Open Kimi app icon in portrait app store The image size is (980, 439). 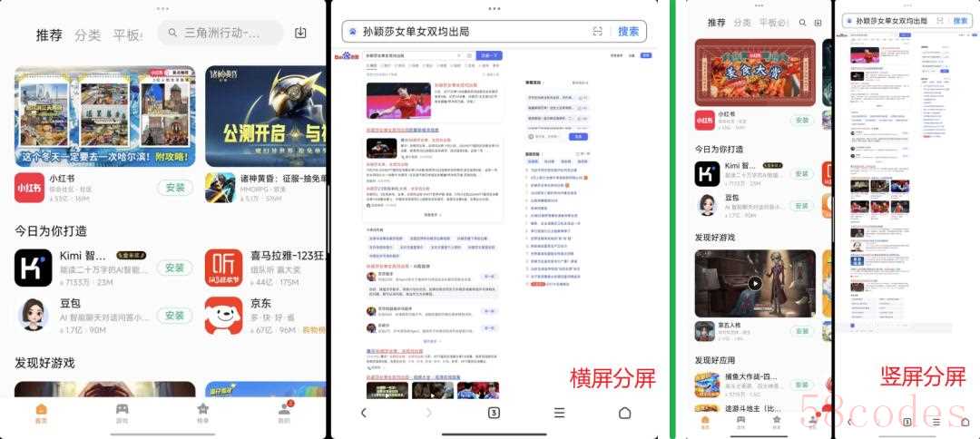[x=706, y=173]
